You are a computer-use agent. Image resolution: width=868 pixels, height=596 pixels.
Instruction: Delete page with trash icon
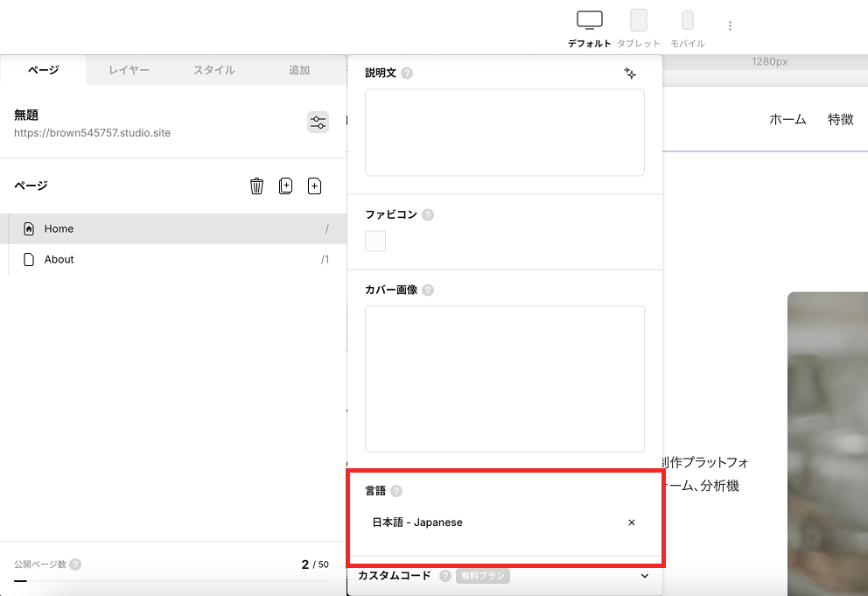[x=257, y=186]
